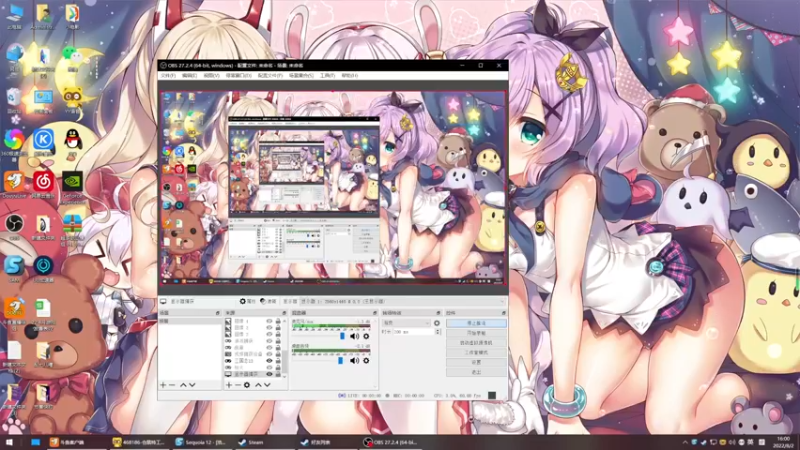Click the 开始录制 button
This screenshot has width=800, height=450.
click(477, 333)
